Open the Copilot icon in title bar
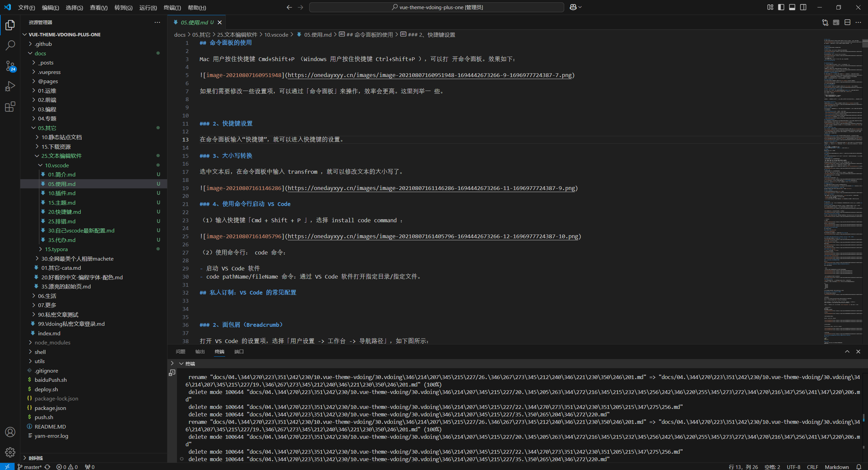This screenshot has height=470, width=868. pyautogui.click(x=575, y=7)
